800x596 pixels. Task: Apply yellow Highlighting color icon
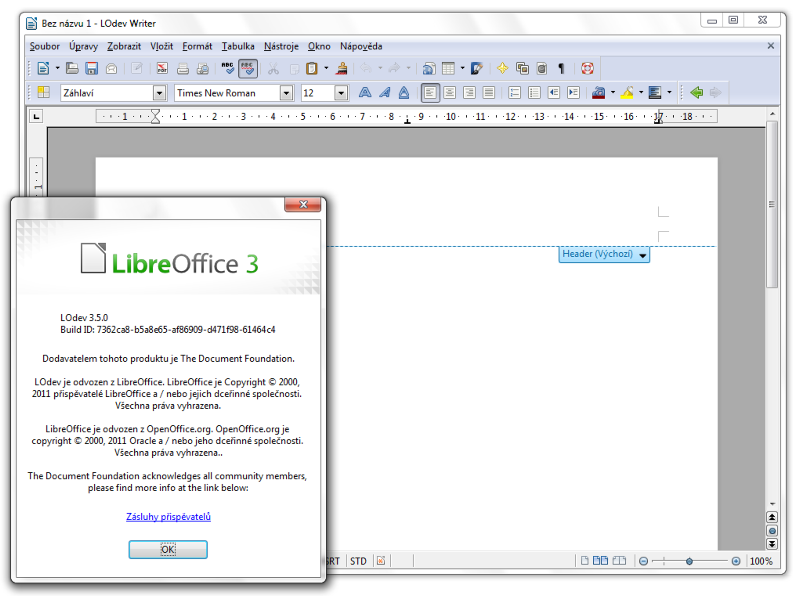(x=627, y=92)
